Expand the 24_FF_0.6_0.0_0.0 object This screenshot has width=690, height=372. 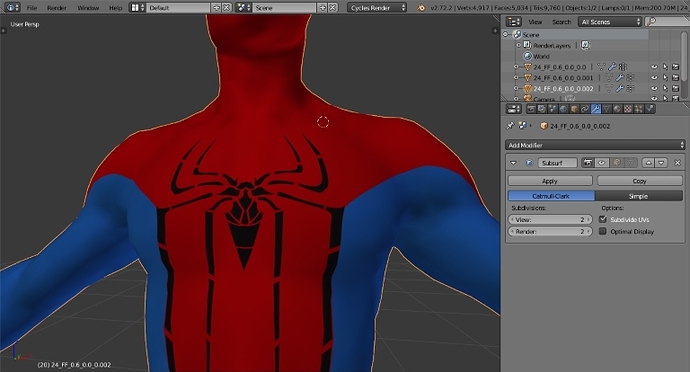(x=516, y=67)
